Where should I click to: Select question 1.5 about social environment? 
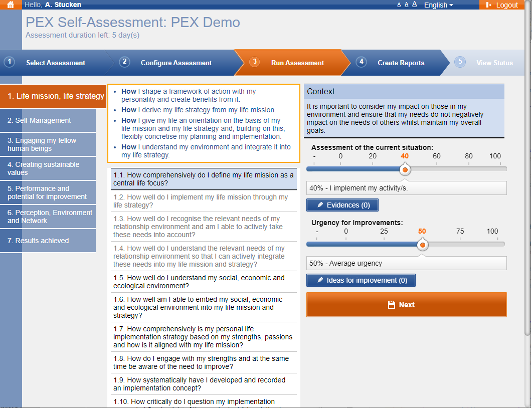coord(204,282)
